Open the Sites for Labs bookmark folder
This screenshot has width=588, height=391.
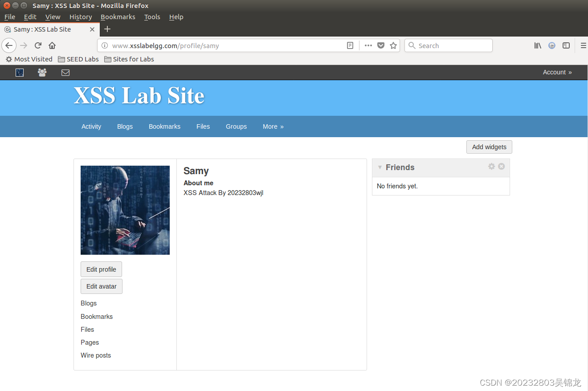(129, 59)
